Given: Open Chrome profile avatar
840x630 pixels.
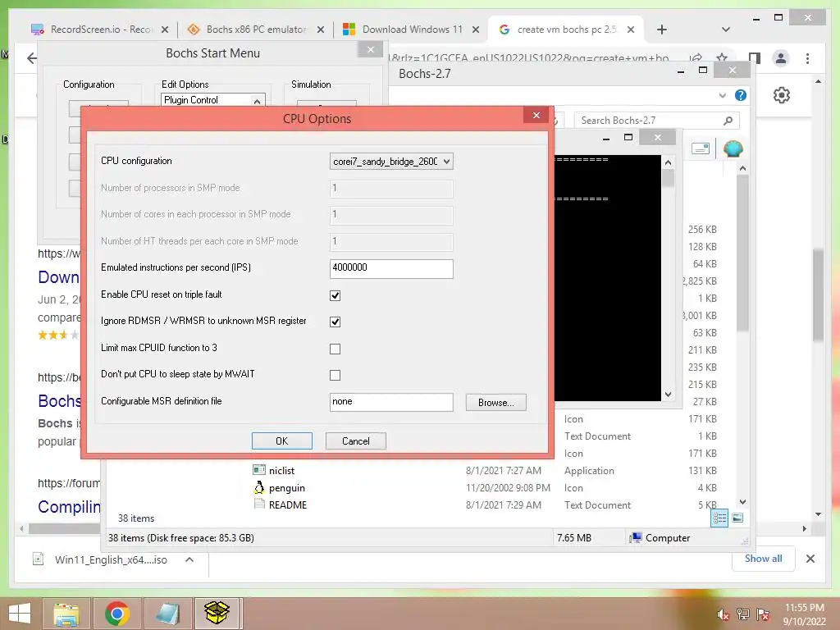Looking at the screenshot, I should coord(781,58).
